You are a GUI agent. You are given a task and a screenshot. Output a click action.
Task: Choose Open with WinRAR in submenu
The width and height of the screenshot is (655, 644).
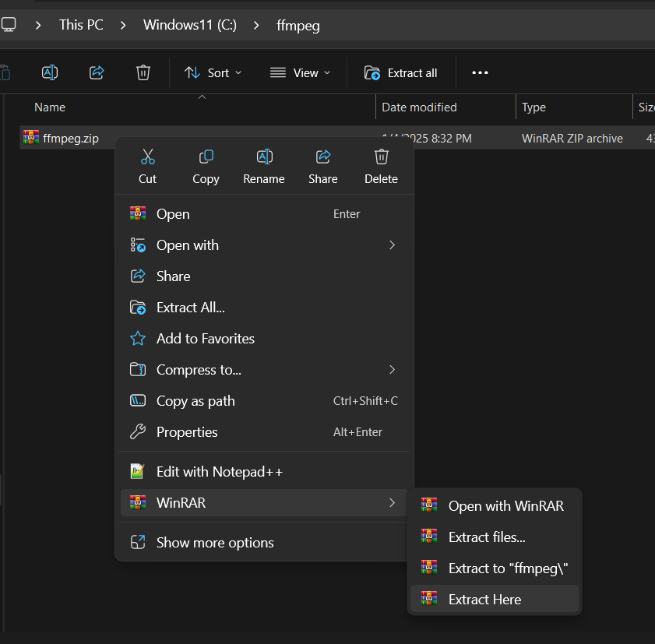(495, 505)
